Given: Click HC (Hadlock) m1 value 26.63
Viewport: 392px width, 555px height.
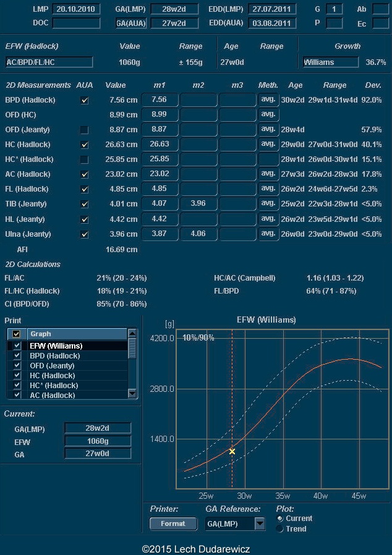Looking at the screenshot, I should [x=160, y=145].
